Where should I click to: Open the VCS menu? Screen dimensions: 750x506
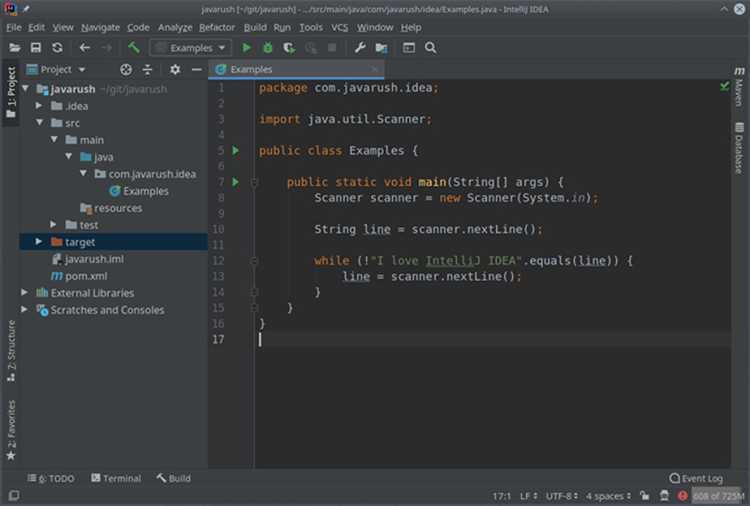(x=340, y=28)
